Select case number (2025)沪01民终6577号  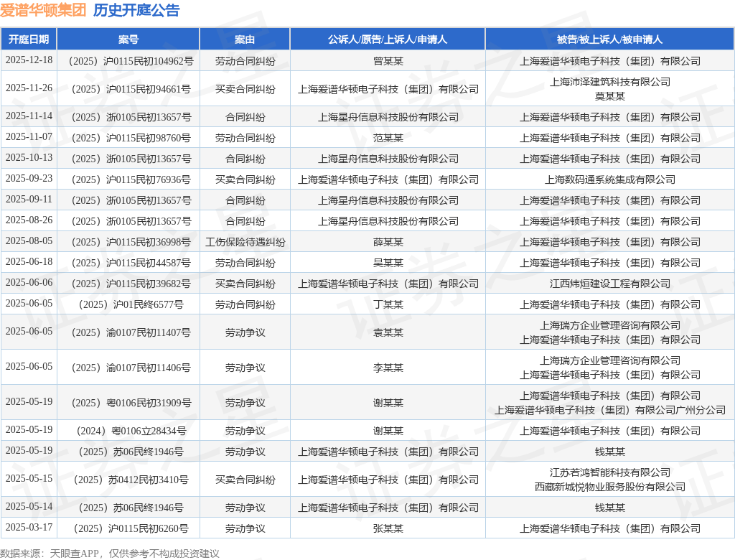point(128,304)
